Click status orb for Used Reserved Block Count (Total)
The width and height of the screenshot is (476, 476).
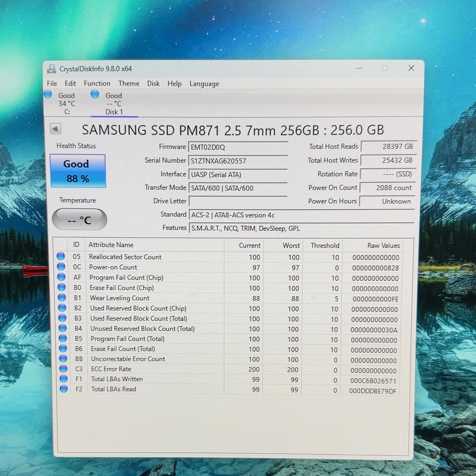62,318
